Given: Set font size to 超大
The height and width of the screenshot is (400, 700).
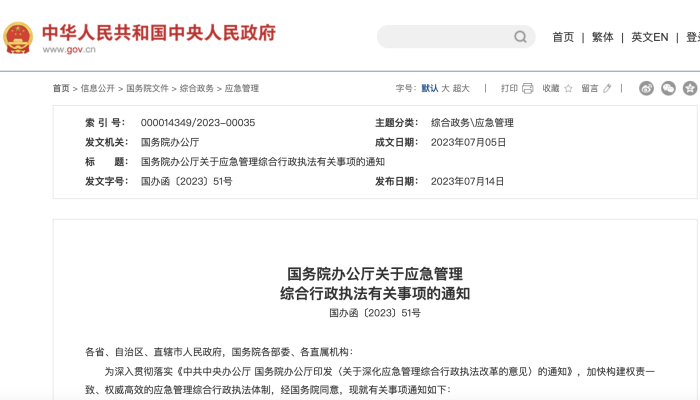Looking at the screenshot, I should click(461, 88).
